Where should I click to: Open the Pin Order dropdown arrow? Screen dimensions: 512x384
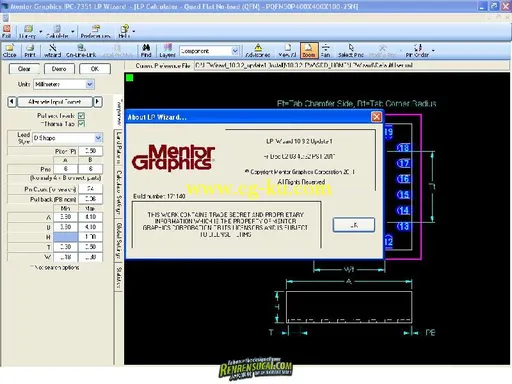click(x=433, y=51)
